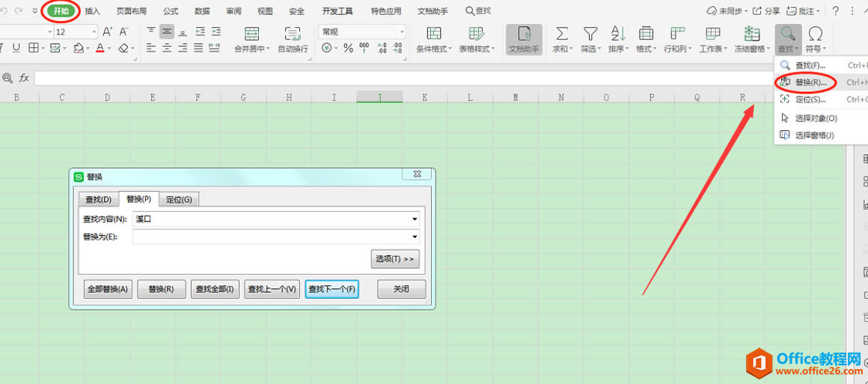Viewport: 868px width, 384px height.
Task: Open 行和列 rows and columns
Action: coord(678,40)
